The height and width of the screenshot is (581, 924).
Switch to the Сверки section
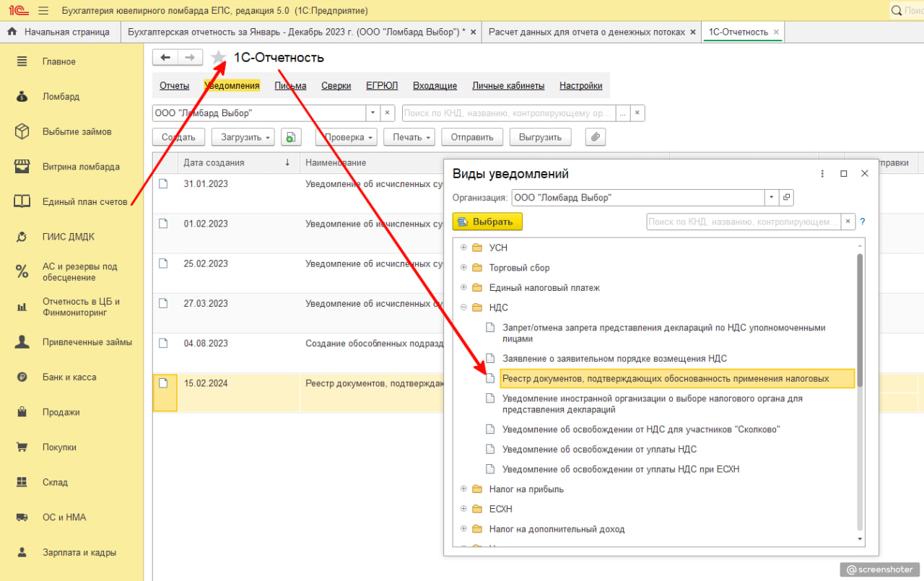336,85
